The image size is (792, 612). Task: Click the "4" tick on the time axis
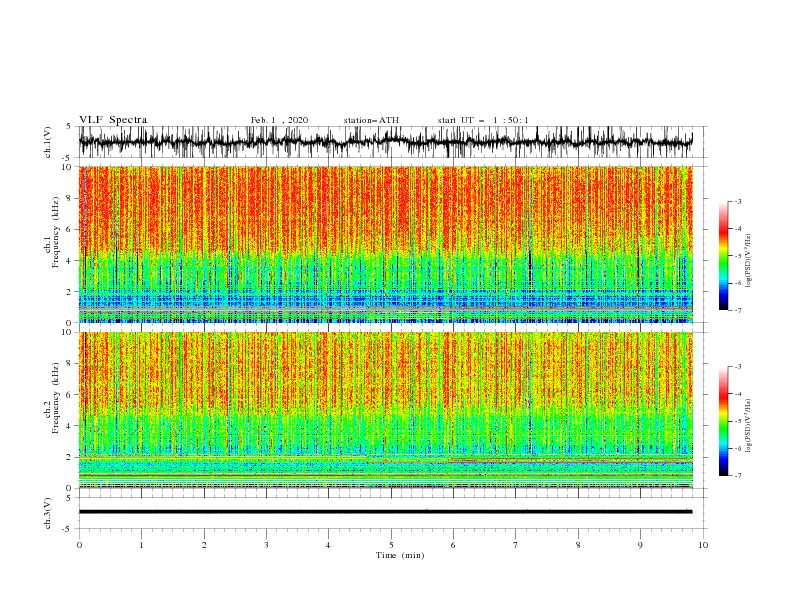[328, 545]
